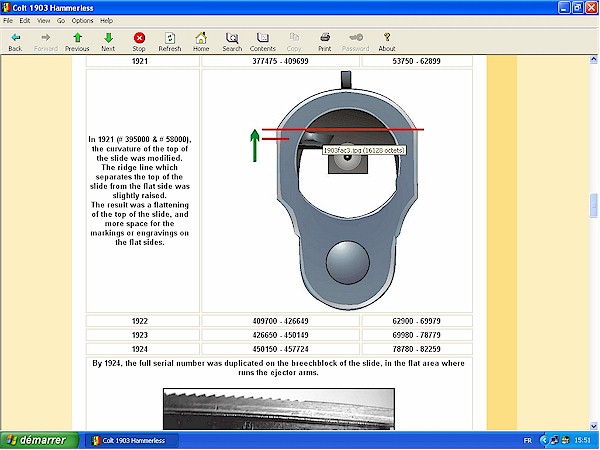
Task: Select Colt 1903 Hammerless taskbar button
Action: click(x=131, y=441)
